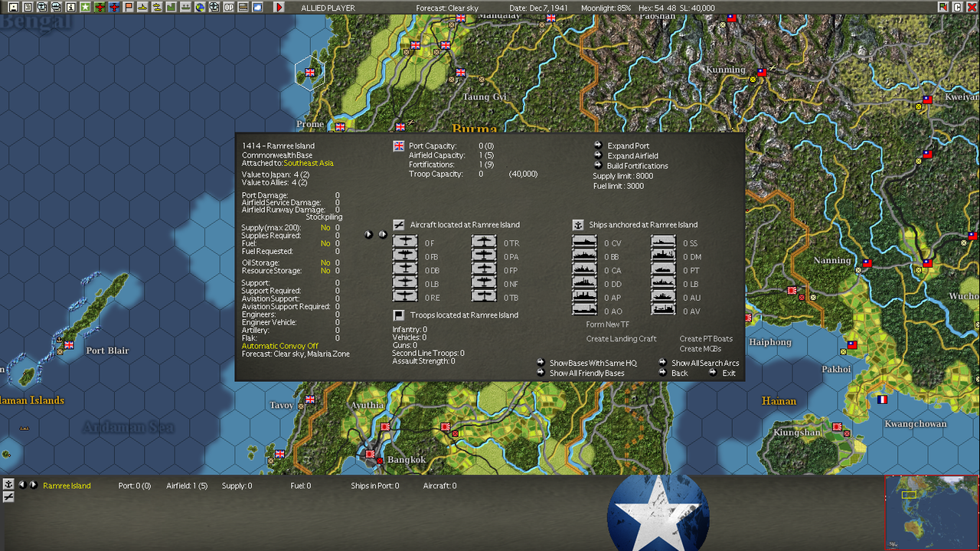Go to previous base with left arrow in panel
The image size is (980, 551).
point(369,234)
